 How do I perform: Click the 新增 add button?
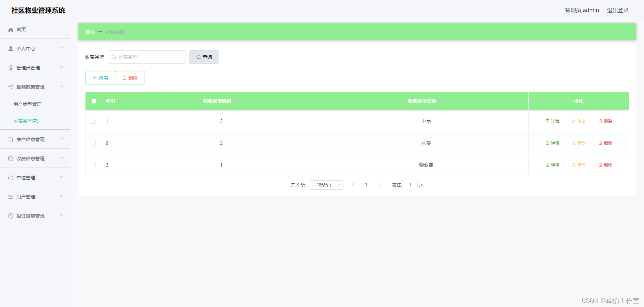(100, 78)
